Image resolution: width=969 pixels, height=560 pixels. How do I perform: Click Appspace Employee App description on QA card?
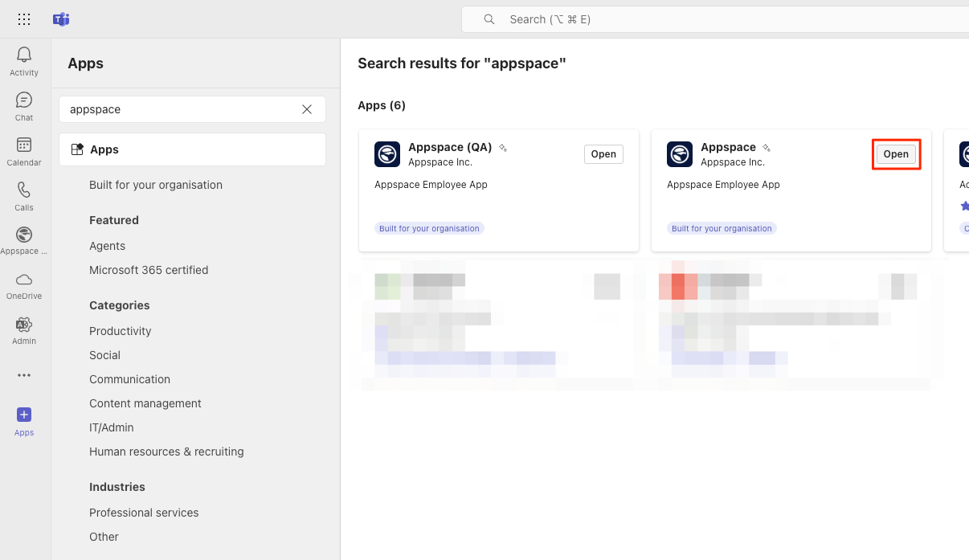click(431, 185)
